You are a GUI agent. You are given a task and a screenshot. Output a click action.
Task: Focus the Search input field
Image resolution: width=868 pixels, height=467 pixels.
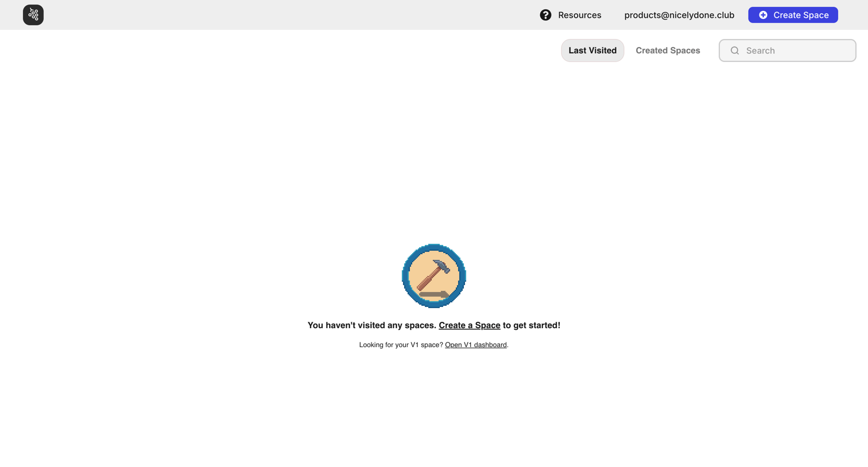(787, 50)
